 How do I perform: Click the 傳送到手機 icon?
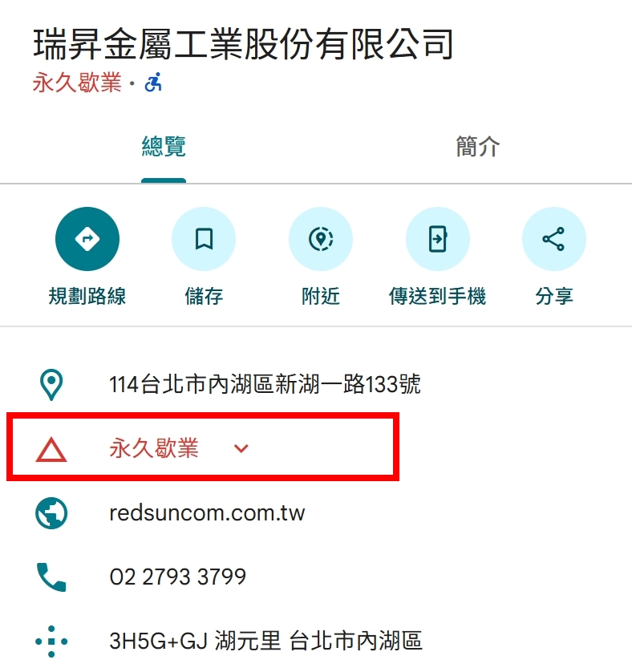click(438, 239)
